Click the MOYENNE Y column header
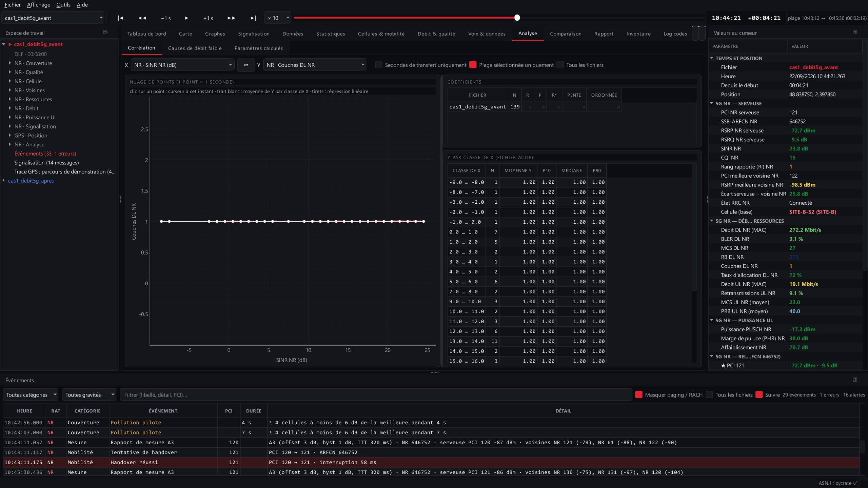This screenshot has width=868, height=488. point(518,170)
